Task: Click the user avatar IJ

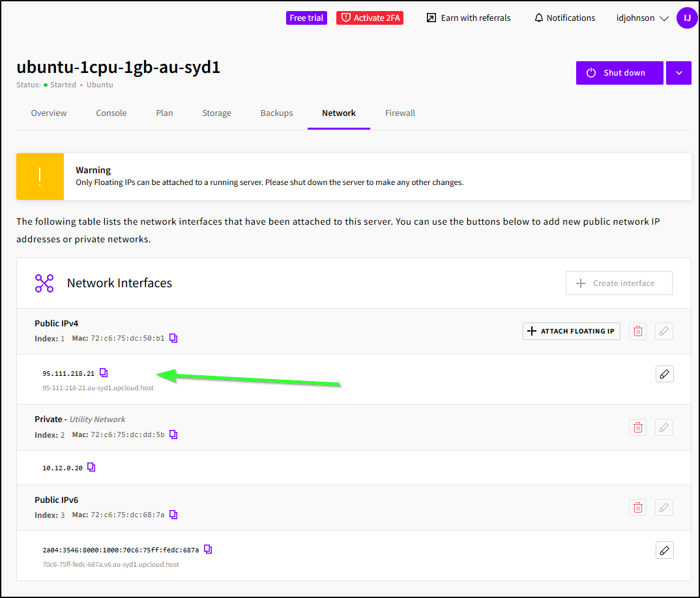Action: tap(686, 18)
